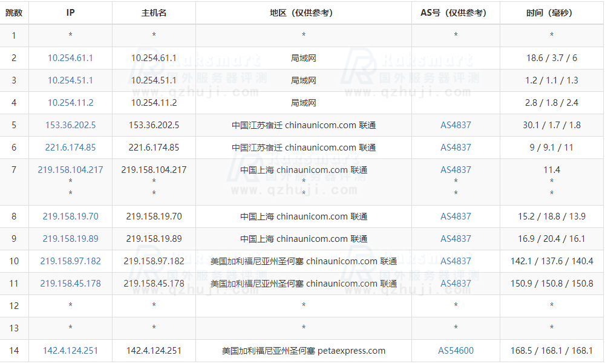Viewport: 608px width, 364px height.
Task: Click 中国江苏宿迁 region in hop 6 row
Action: coord(304,148)
